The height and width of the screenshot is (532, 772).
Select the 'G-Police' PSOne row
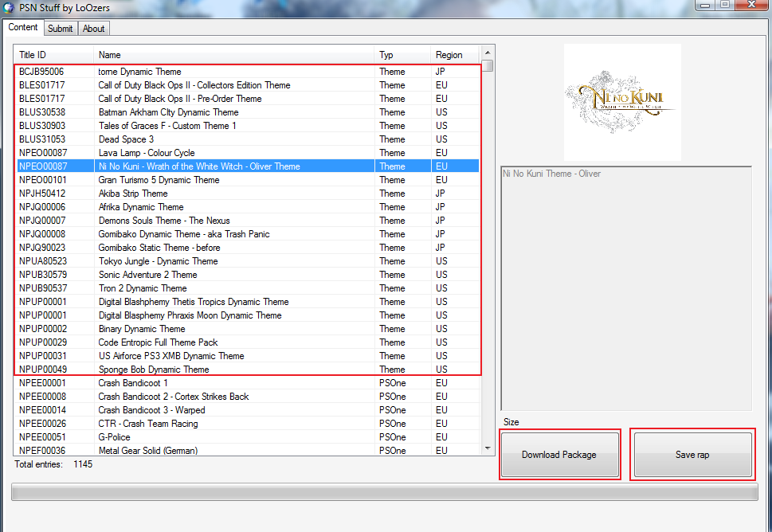pos(248,437)
